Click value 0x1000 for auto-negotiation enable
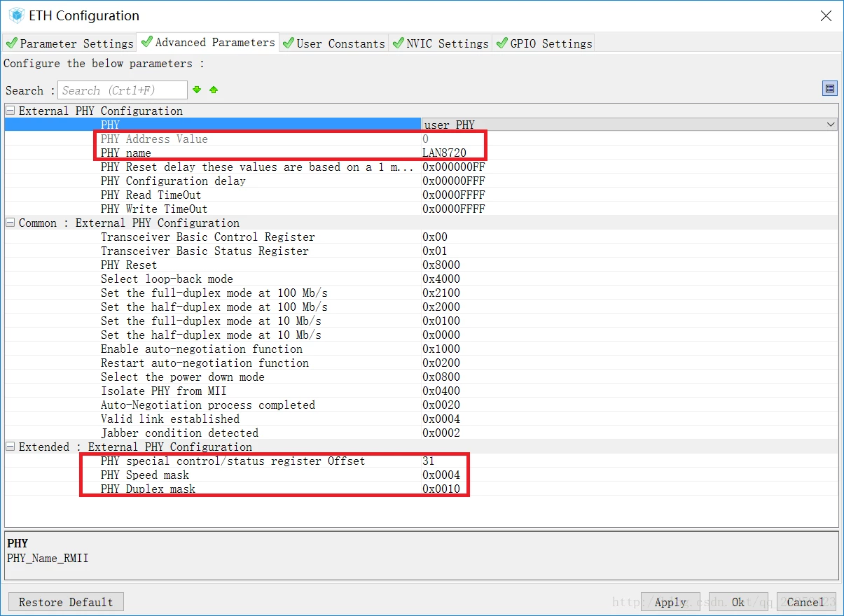The height and width of the screenshot is (616, 844). pyautogui.click(x=441, y=349)
